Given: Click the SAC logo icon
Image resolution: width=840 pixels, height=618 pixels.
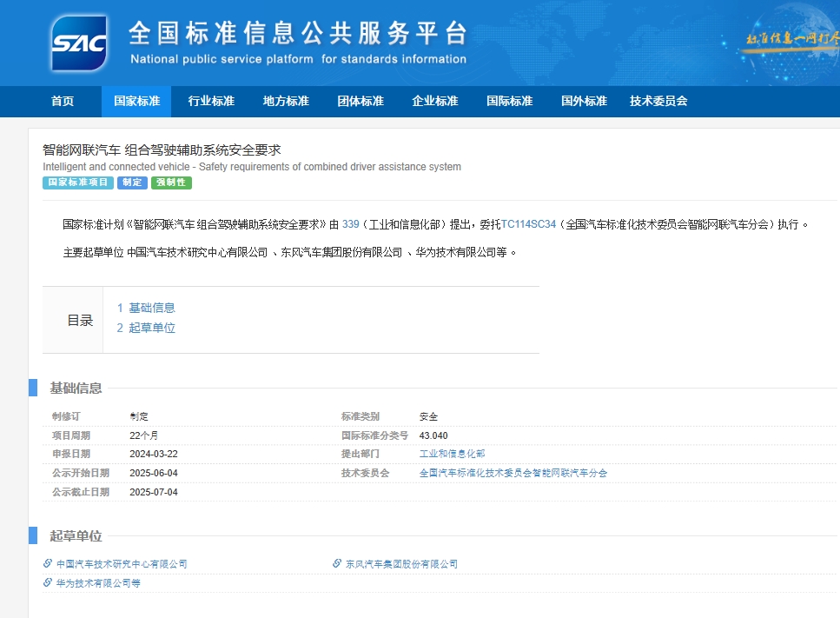Looking at the screenshot, I should click(x=79, y=43).
